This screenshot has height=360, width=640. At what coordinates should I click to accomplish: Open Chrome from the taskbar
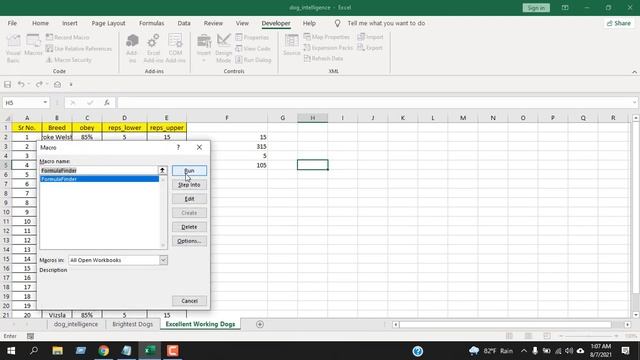tap(103, 351)
